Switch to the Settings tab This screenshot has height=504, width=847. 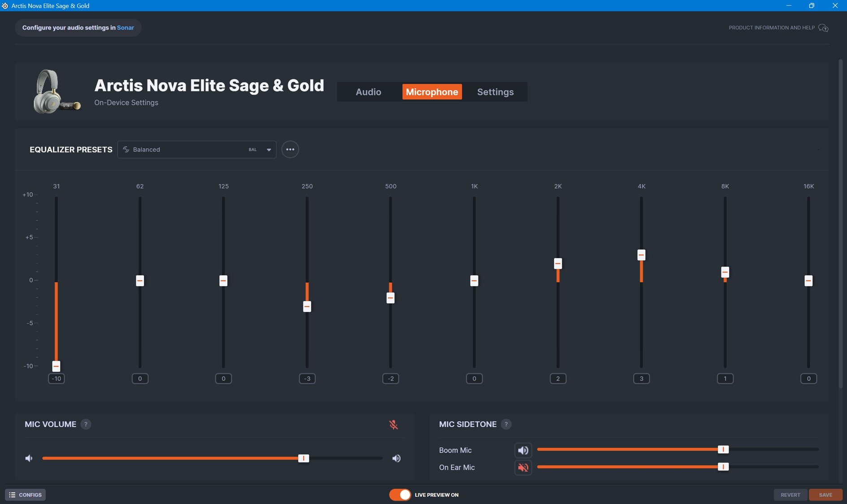point(495,92)
